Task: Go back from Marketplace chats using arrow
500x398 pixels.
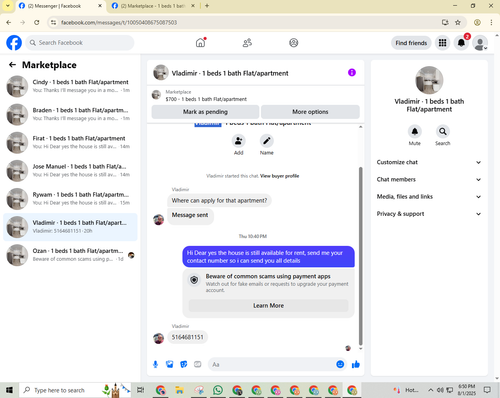Action: point(12,65)
